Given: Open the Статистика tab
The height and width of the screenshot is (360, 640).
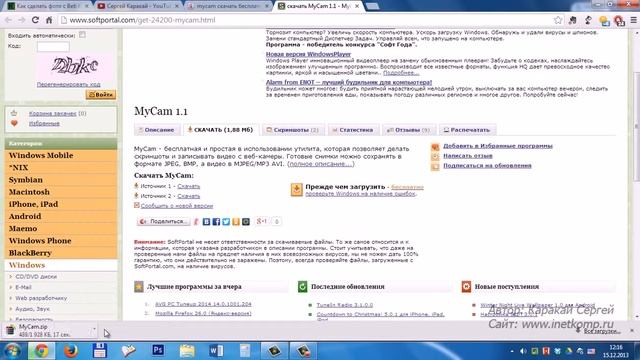Looking at the screenshot, I should pyautogui.click(x=353, y=130).
